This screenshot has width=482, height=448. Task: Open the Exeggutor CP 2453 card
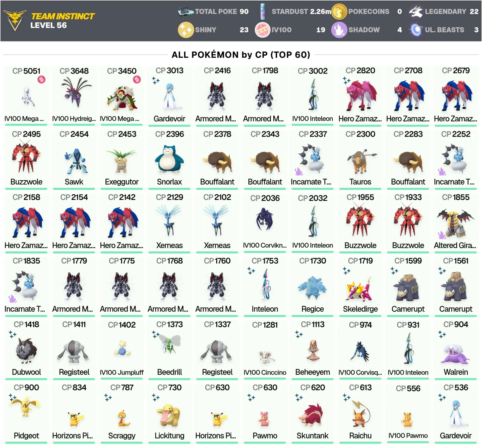122,160
